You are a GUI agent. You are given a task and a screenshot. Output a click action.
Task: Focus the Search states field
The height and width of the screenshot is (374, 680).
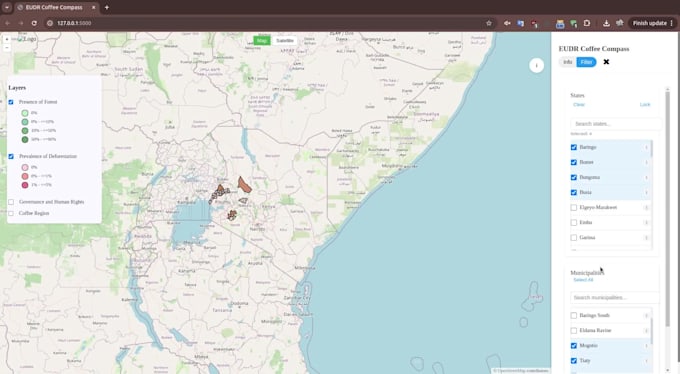[x=615, y=124]
